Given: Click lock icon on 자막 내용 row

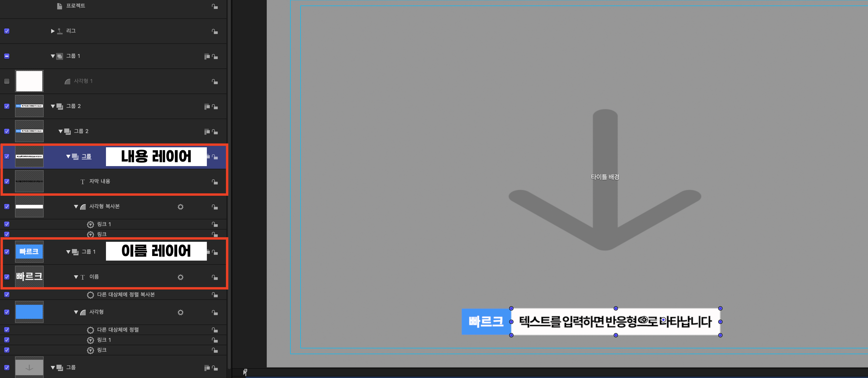Looking at the screenshot, I should pyautogui.click(x=215, y=182).
